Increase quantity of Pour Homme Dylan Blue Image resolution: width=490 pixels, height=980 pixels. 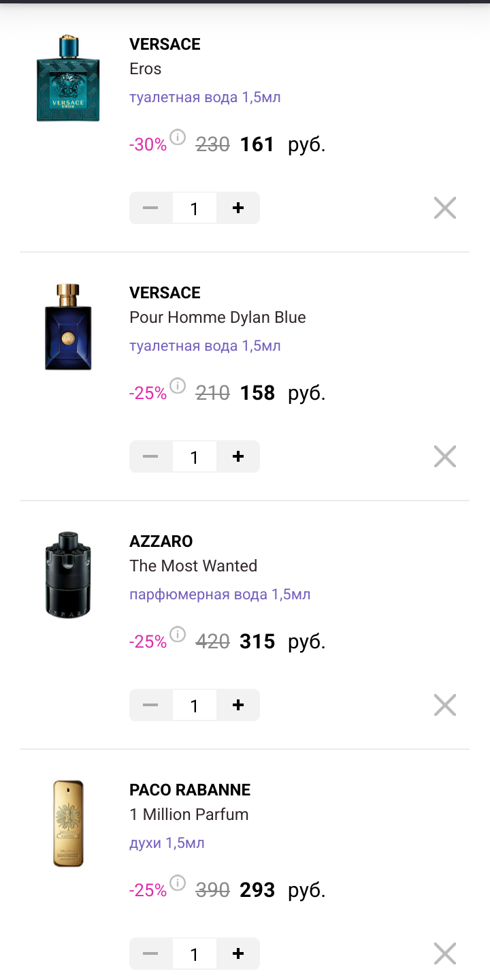tap(238, 456)
